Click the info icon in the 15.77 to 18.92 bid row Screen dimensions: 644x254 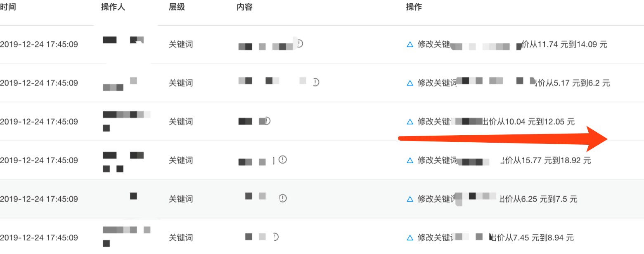[x=282, y=160]
